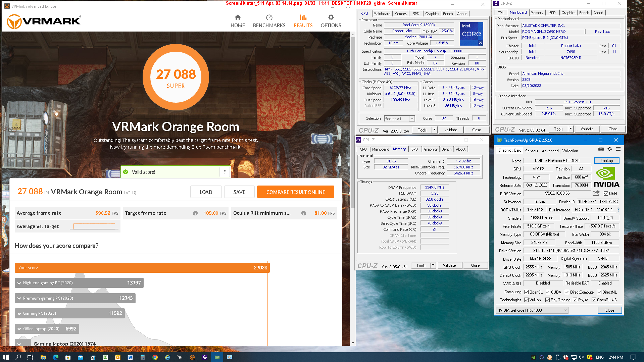Open Task View on taskbar
The image size is (644, 362).
[x=30, y=357]
